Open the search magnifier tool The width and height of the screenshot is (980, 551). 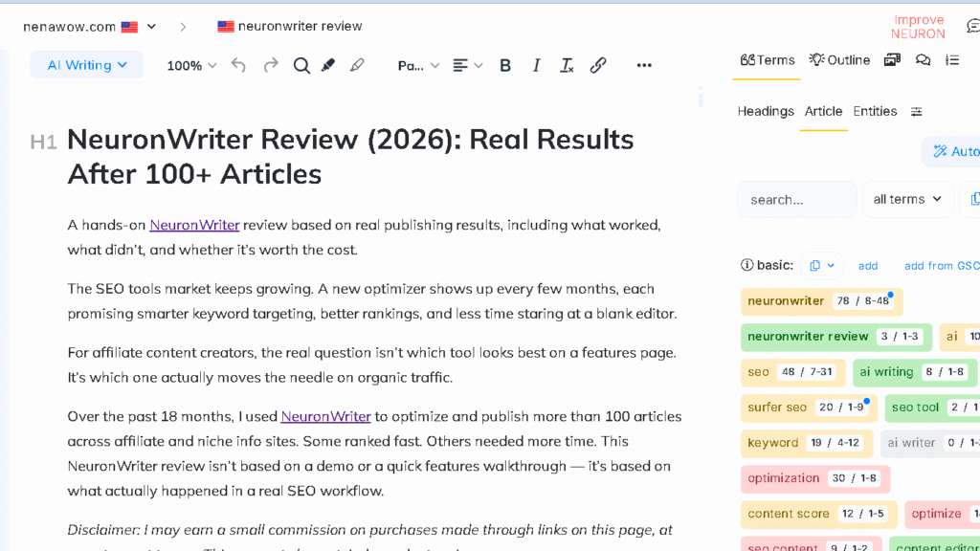tap(301, 65)
